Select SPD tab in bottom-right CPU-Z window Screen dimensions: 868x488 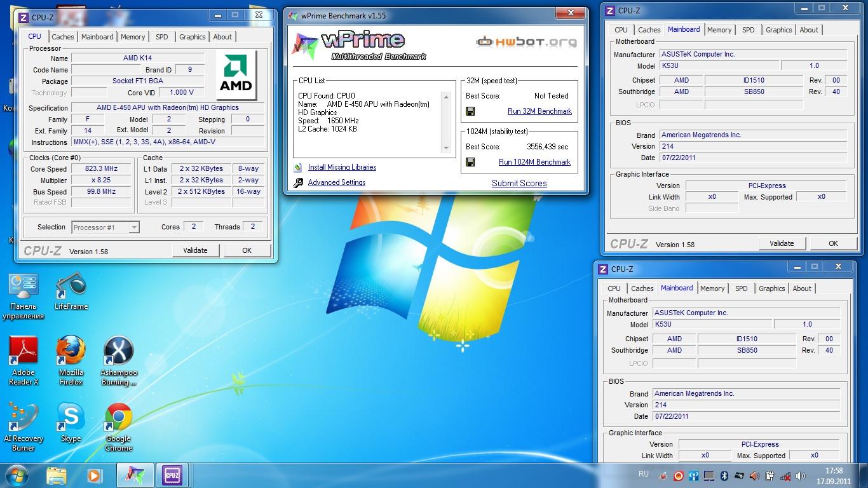click(x=742, y=288)
